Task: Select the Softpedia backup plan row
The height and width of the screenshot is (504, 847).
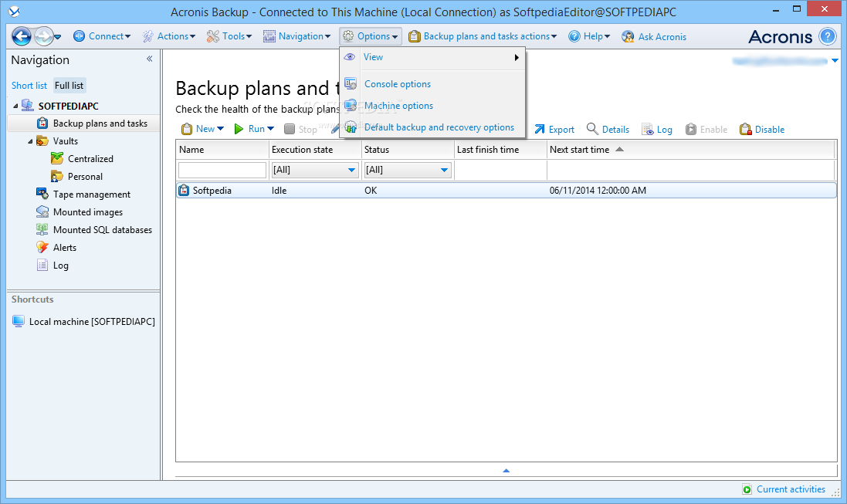Action: tap(507, 190)
